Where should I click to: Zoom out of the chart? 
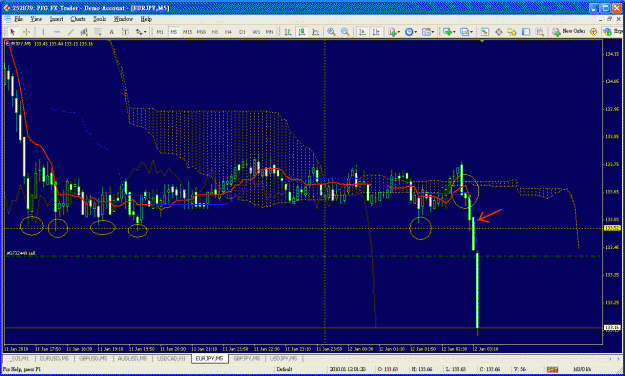pos(345,32)
